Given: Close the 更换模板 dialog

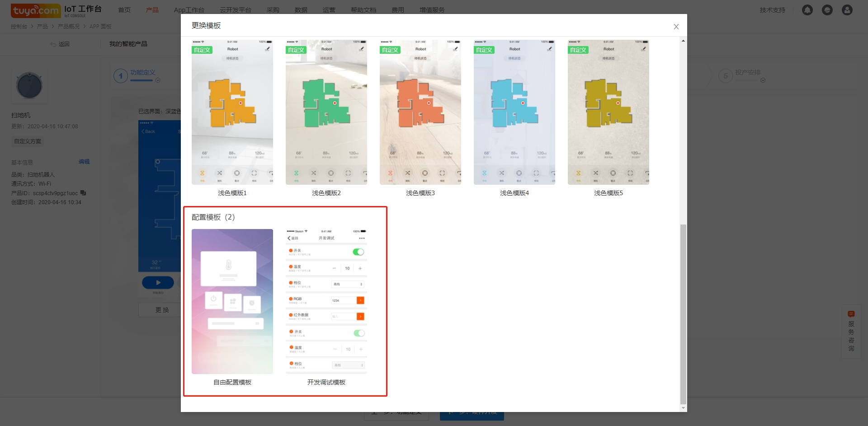Looking at the screenshot, I should 676,27.
